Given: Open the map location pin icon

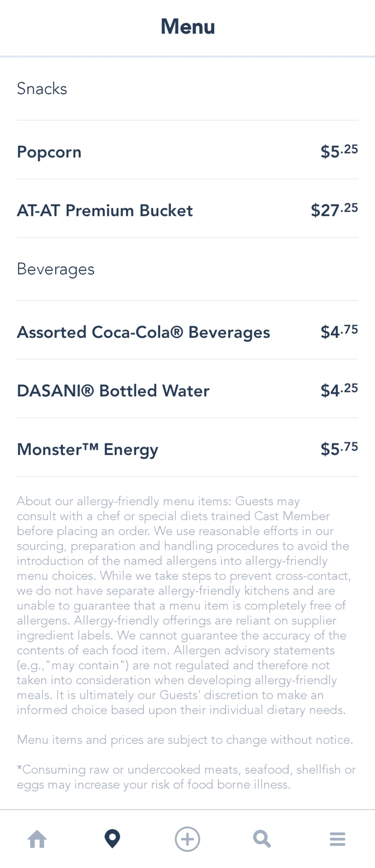Looking at the screenshot, I should pyautogui.click(x=112, y=839).
